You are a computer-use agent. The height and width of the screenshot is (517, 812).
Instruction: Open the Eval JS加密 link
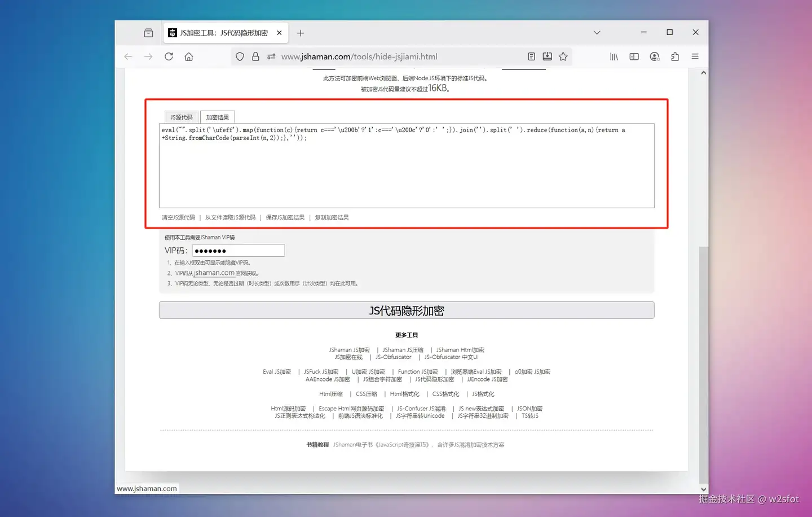coord(277,371)
